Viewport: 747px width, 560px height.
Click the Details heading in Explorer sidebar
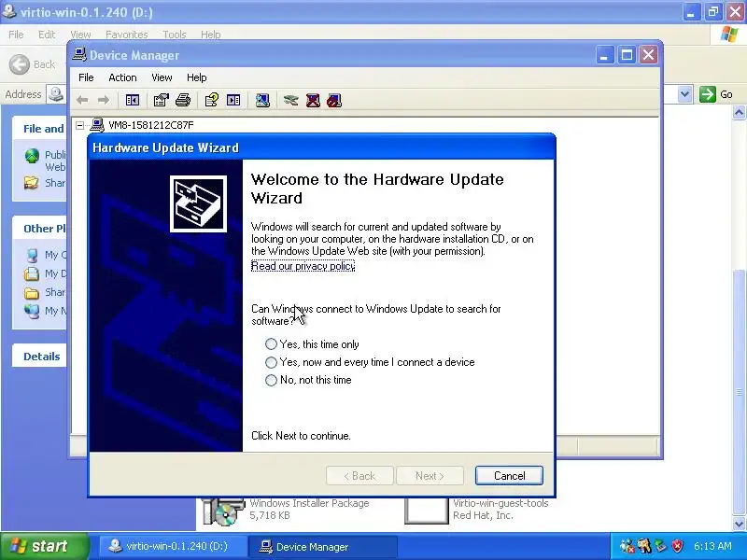point(42,357)
